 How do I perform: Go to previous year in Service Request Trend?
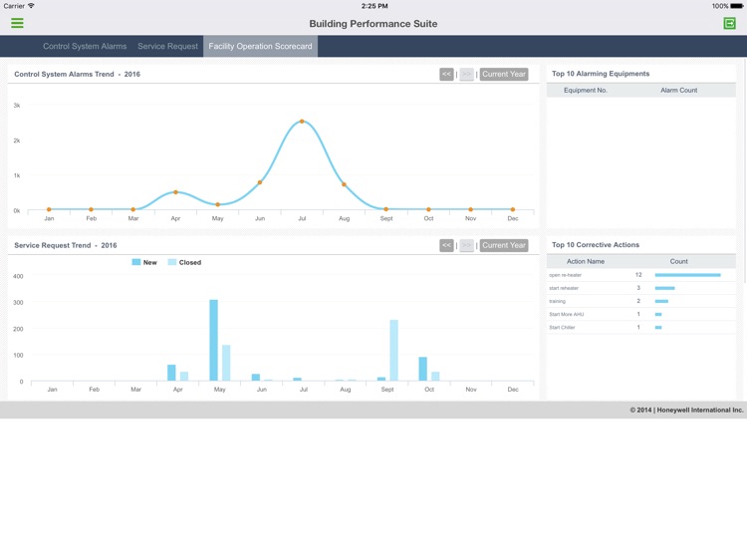tap(446, 245)
